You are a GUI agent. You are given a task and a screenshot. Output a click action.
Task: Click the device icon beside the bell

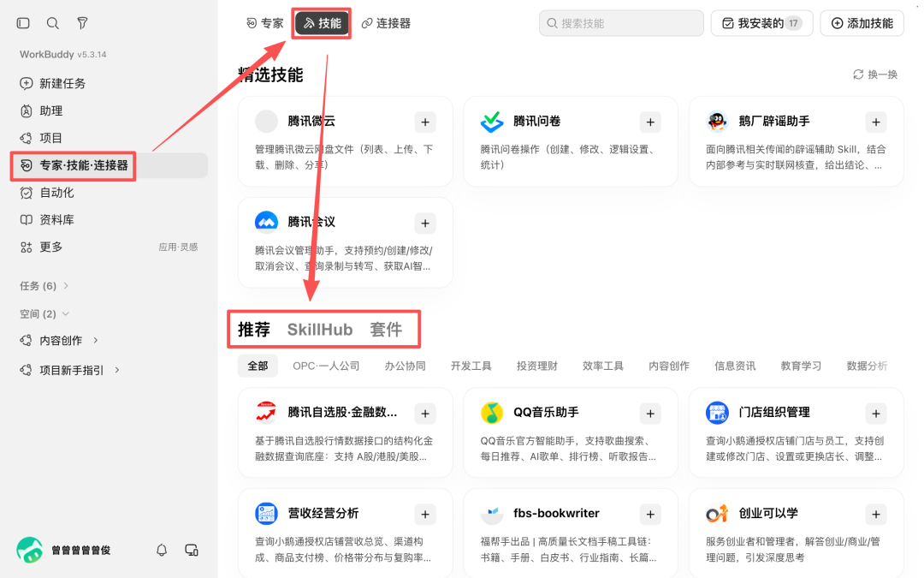(x=192, y=551)
